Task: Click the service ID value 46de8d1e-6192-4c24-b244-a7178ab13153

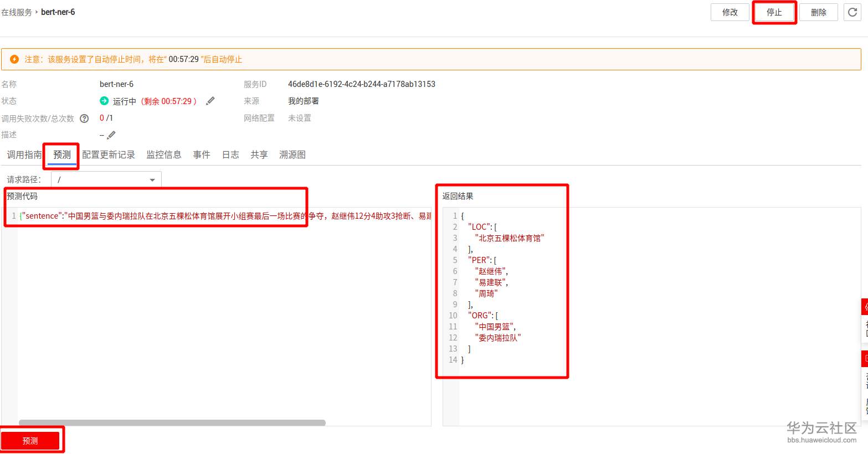Action: click(x=362, y=84)
